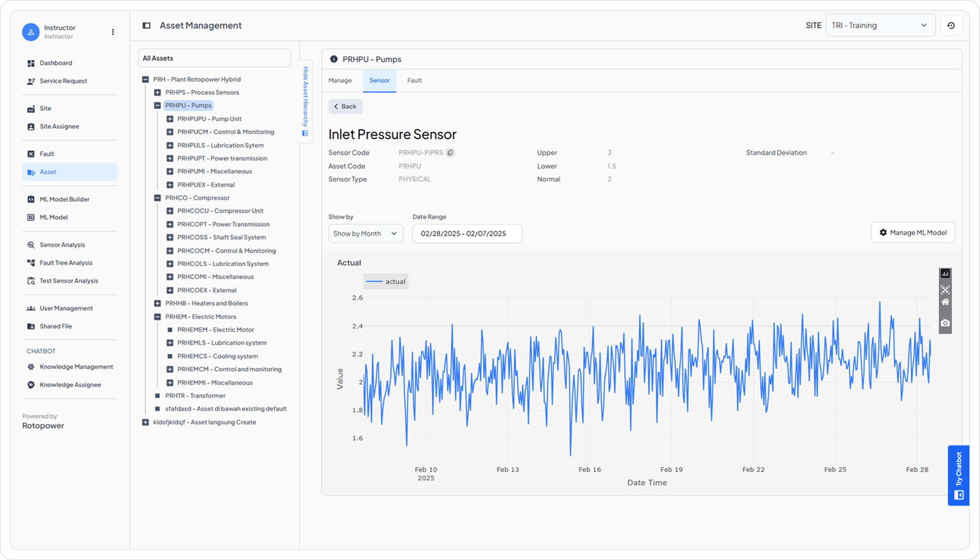The height and width of the screenshot is (560, 980).
Task: Open the Instructor three-dot menu
Action: [113, 32]
